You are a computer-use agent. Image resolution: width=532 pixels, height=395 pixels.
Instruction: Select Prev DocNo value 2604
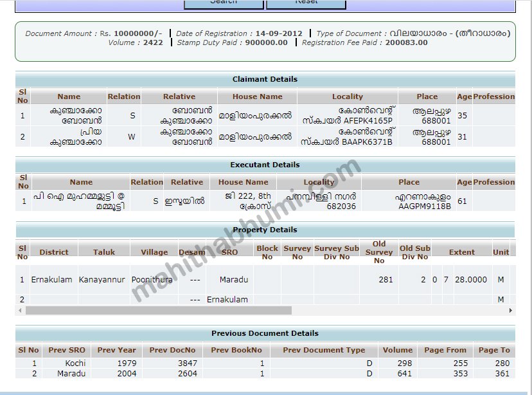point(187,373)
